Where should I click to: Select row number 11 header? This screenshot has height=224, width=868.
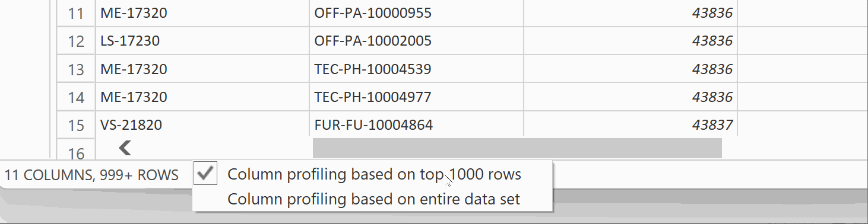tap(76, 13)
